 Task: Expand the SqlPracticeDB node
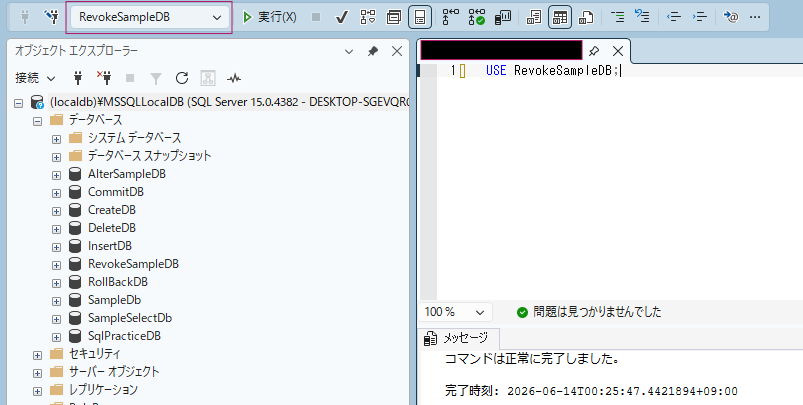[56, 337]
